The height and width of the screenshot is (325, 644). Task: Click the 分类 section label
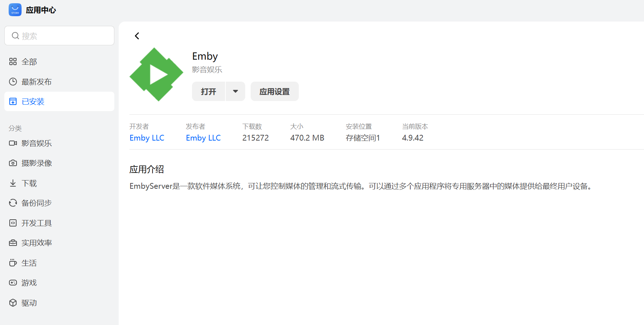coord(15,128)
